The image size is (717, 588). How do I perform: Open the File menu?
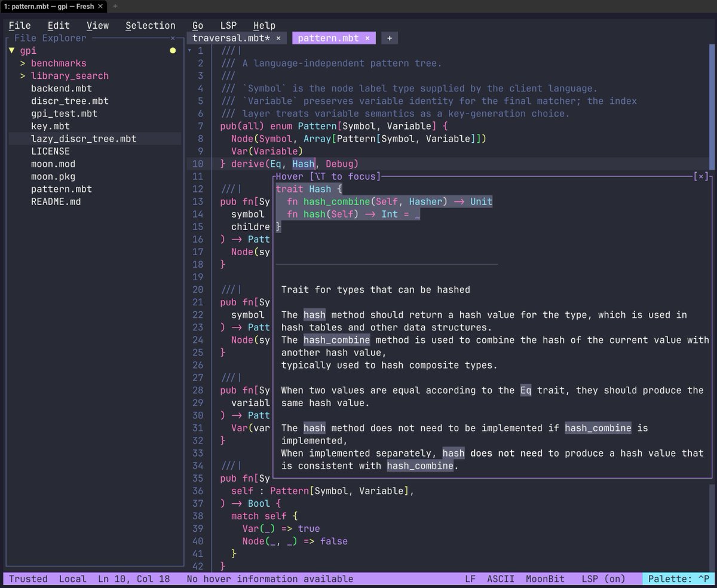click(x=20, y=25)
